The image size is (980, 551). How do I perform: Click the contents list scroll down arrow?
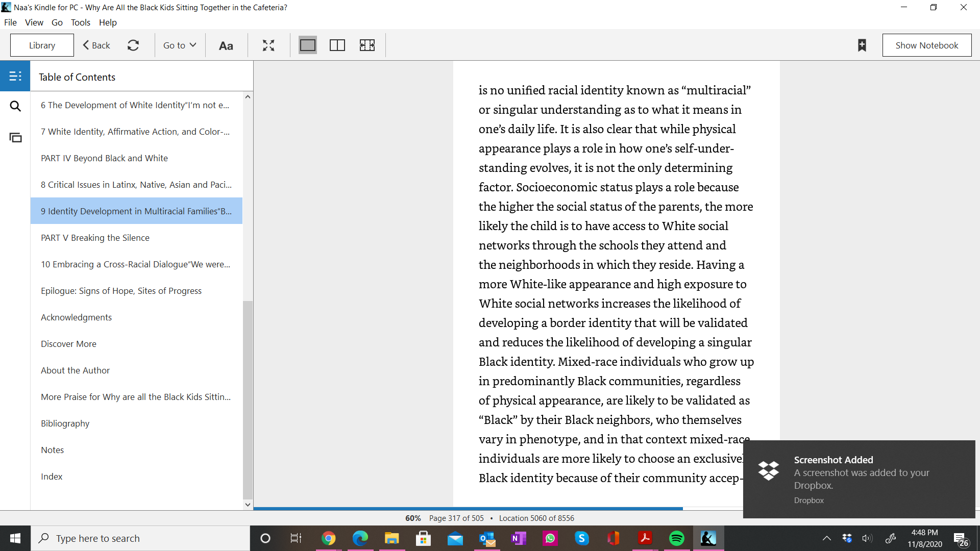(x=248, y=505)
